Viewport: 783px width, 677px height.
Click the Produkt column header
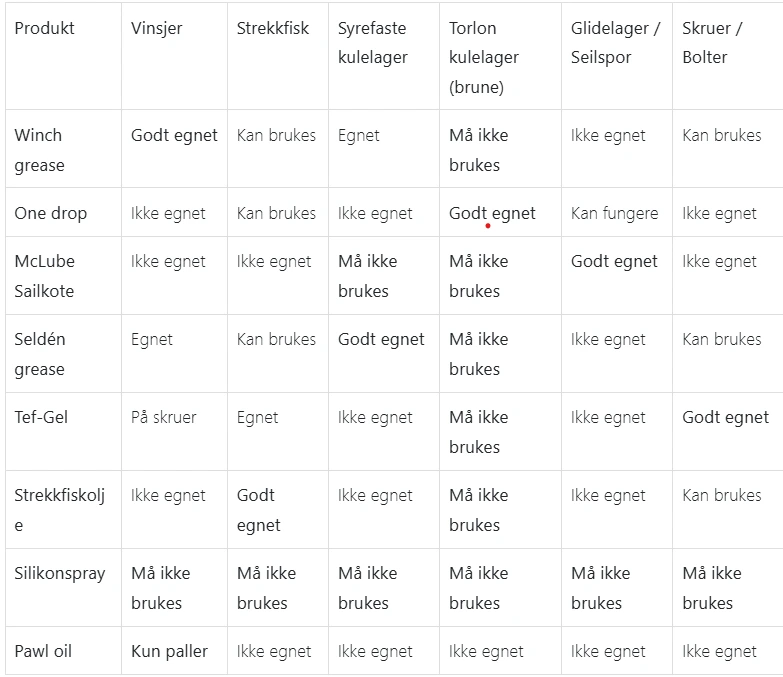(x=44, y=28)
